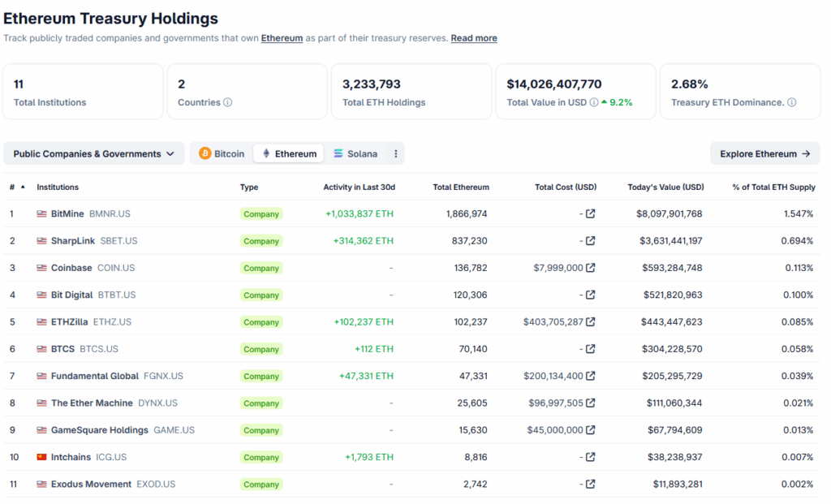Click the arrow on Explore Ethereum
The image size is (831, 504).
point(806,153)
